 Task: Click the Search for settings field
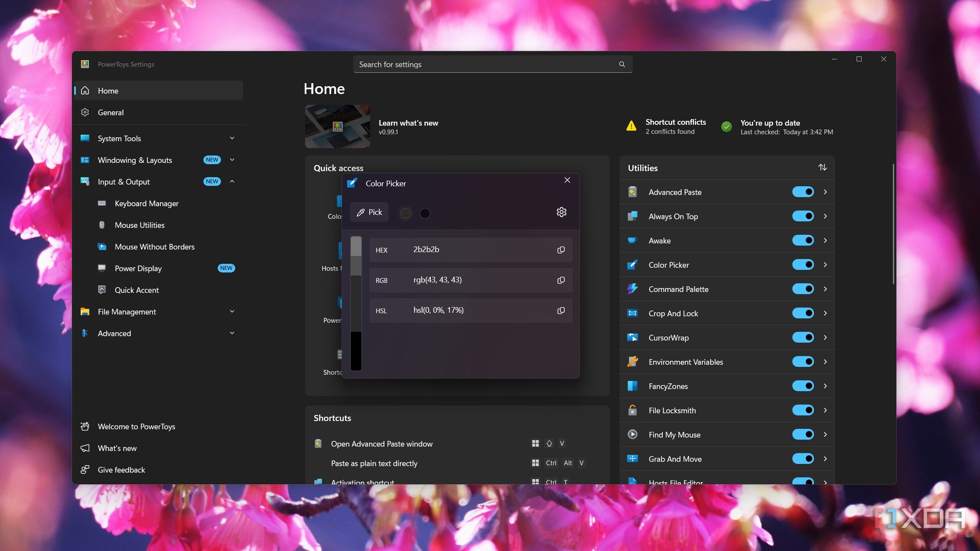[493, 65]
